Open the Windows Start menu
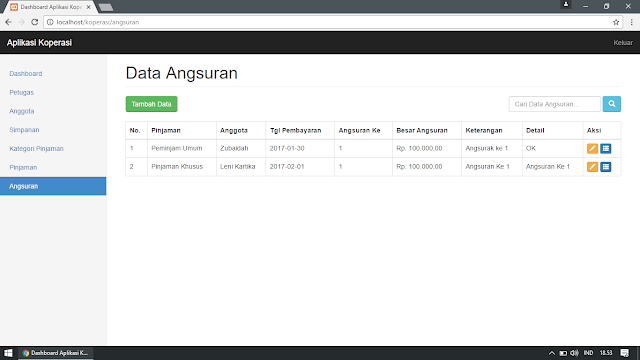Viewport: 640px width, 360px height. coord(8,353)
